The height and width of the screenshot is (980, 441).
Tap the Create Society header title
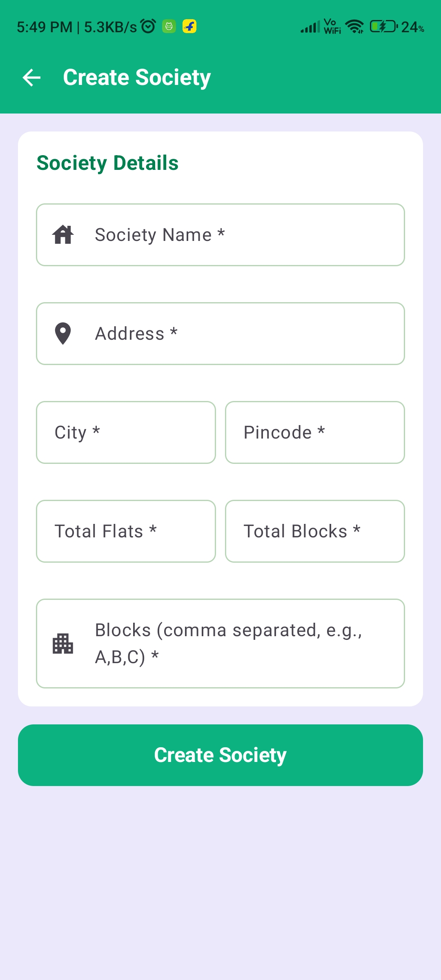[137, 78]
